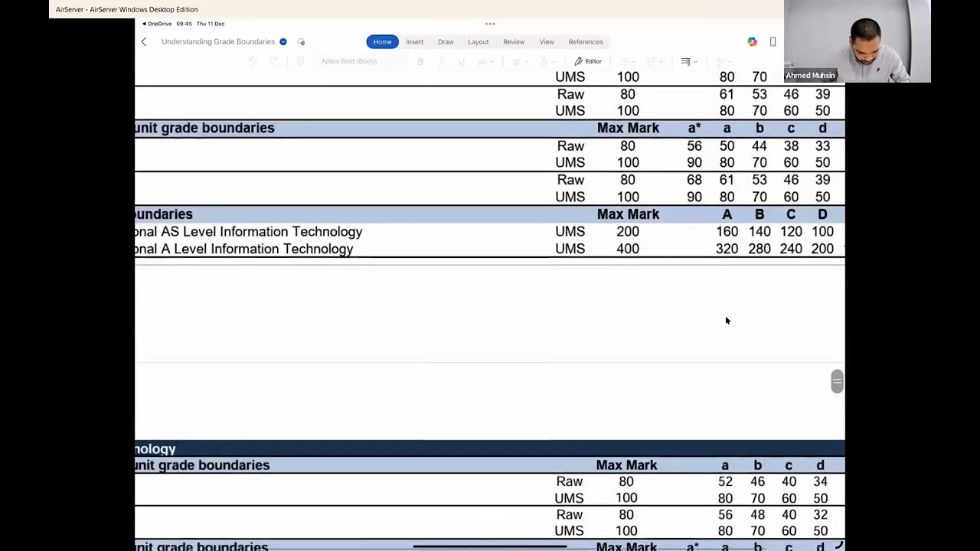Click the cell value 140
The width and height of the screenshot is (980, 551).
pyautogui.click(x=759, y=231)
